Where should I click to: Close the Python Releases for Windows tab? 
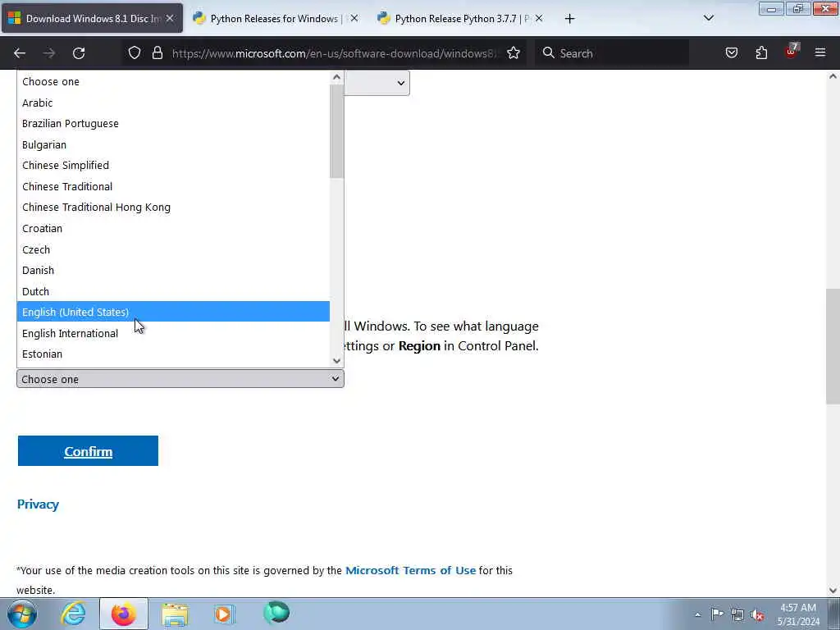pos(354,18)
